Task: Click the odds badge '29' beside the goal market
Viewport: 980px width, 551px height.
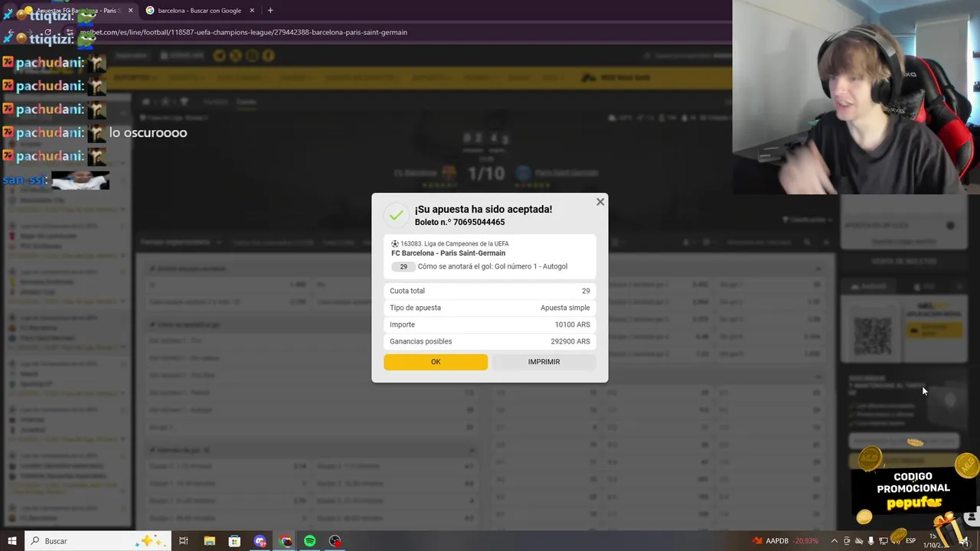Action: coord(403,266)
